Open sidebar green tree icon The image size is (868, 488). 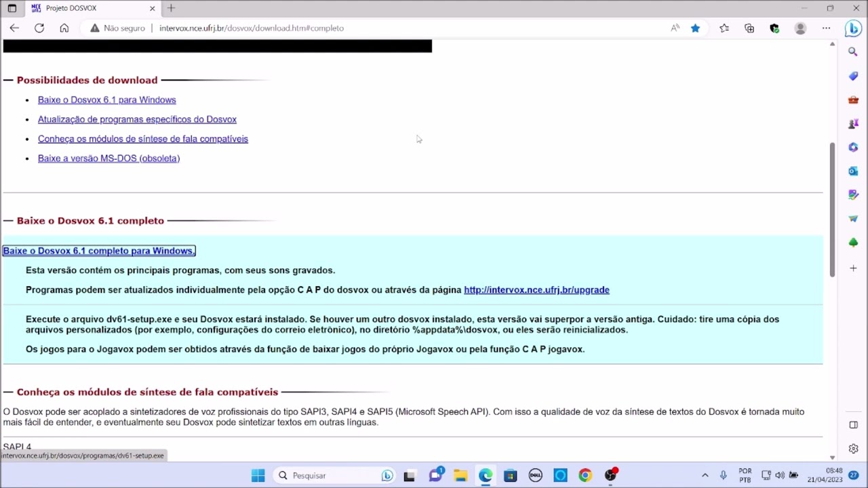click(853, 242)
